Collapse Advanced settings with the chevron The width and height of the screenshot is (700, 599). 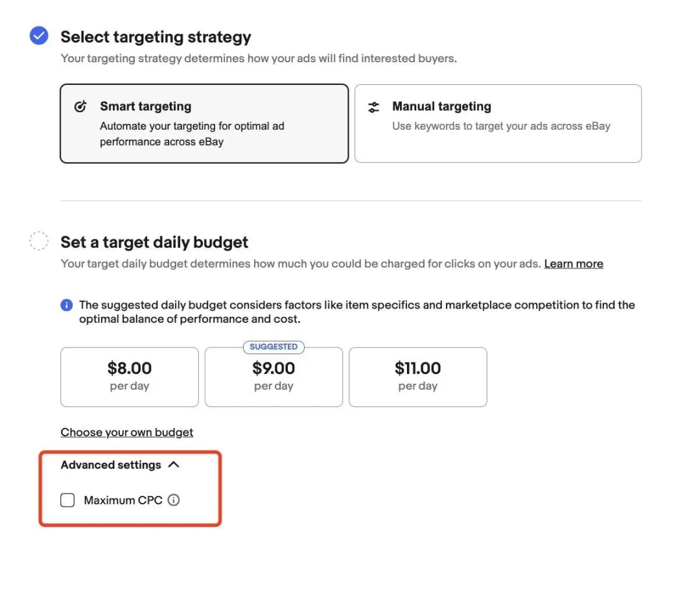click(x=173, y=465)
